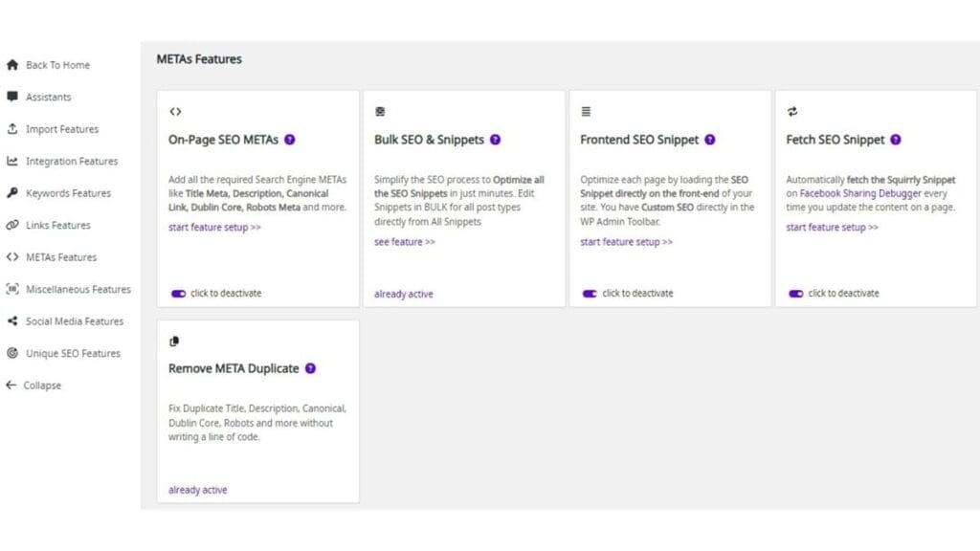Click start feature setup under On-Page SEO METAs
Screen dimensions: 980x551
point(213,228)
